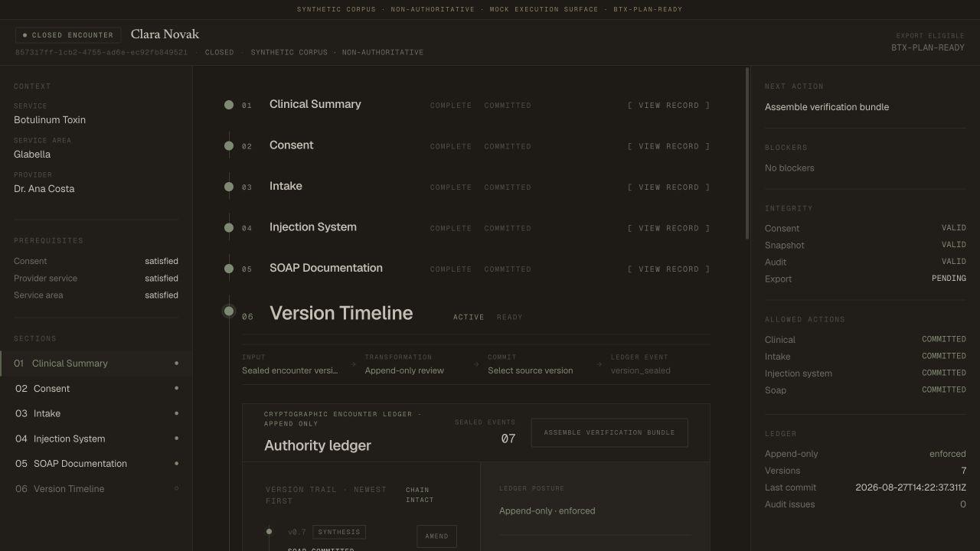The height and width of the screenshot is (551, 980).
Task: Click the Export PENDING integrity value
Action: (x=949, y=279)
